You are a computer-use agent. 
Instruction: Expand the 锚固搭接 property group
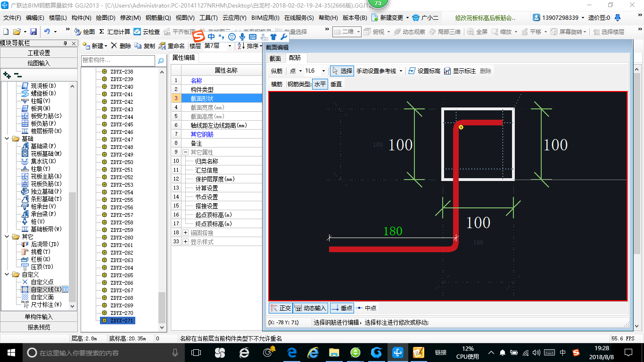(x=185, y=233)
